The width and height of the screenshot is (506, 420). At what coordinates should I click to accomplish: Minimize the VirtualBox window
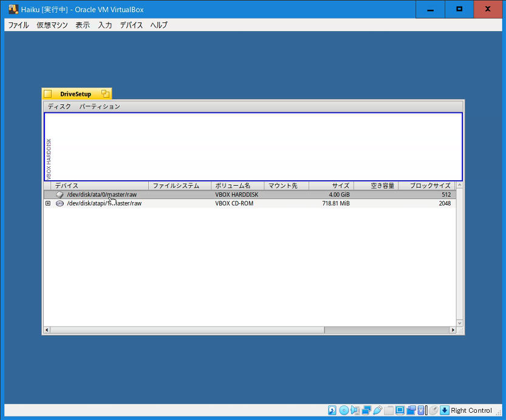pos(430,9)
